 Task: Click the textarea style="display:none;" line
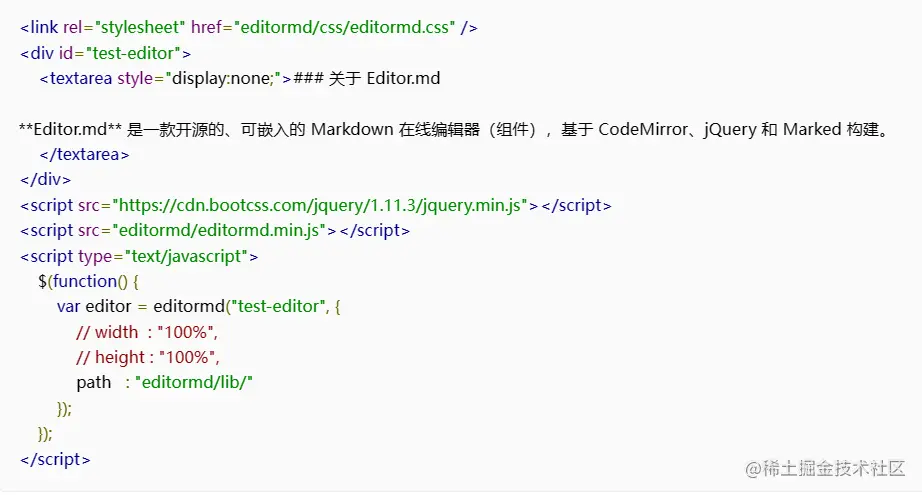point(239,78)
